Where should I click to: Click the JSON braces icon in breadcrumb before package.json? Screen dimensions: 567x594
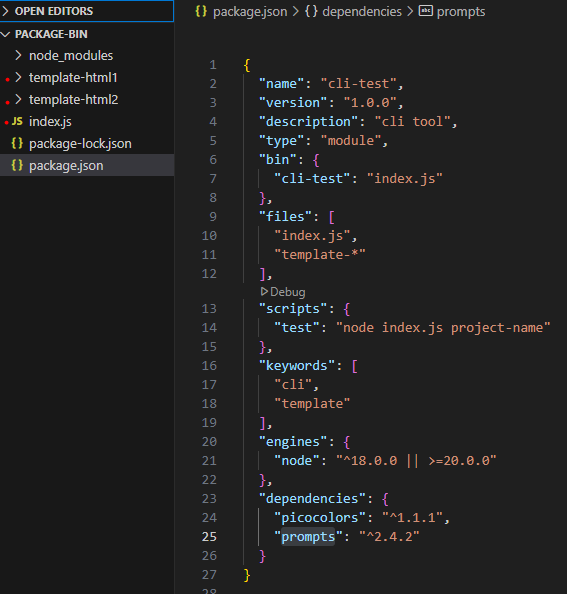(x=201, y=11)
